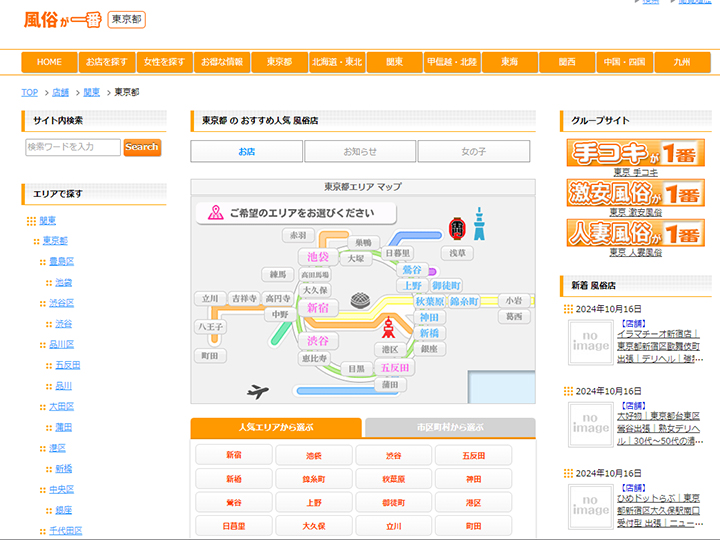Select 新宿 on the area map
720x540 pixels.
coord(319,308)
